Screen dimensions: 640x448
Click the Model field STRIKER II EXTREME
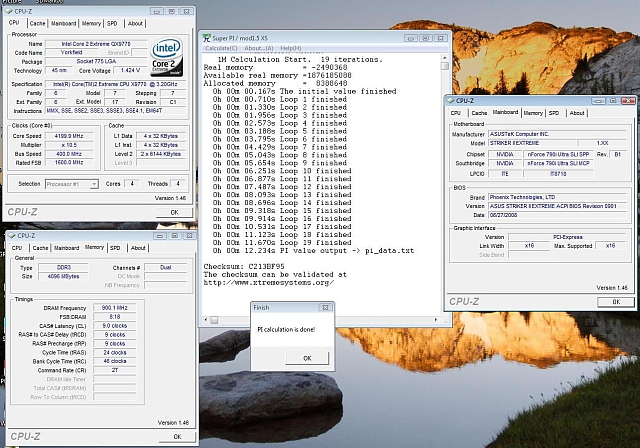coord(533,143)
